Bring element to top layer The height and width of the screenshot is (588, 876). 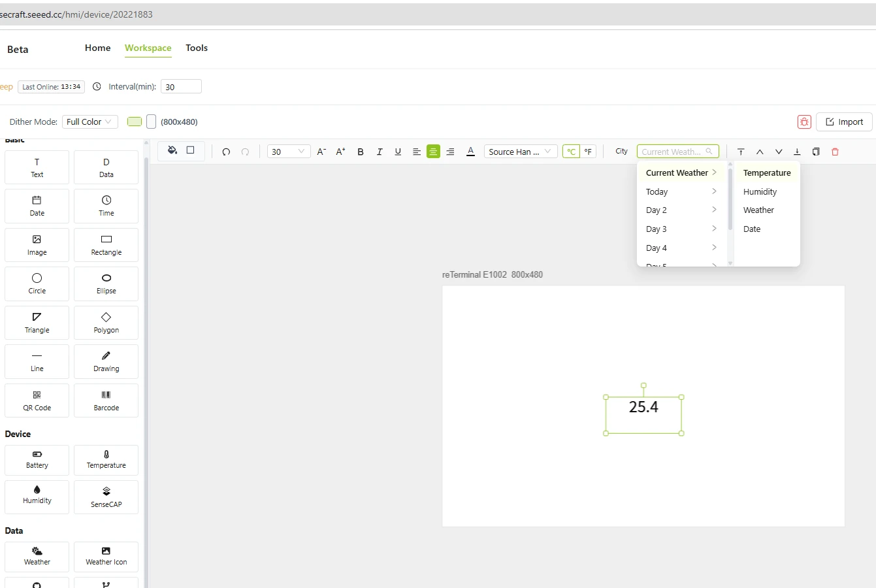click(741, 152)
